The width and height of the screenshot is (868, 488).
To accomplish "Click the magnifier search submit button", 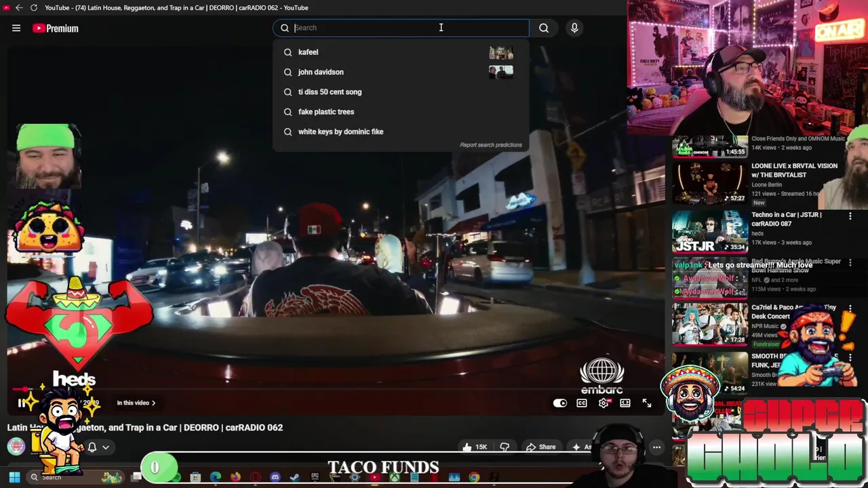I will [x=544, y=28].
